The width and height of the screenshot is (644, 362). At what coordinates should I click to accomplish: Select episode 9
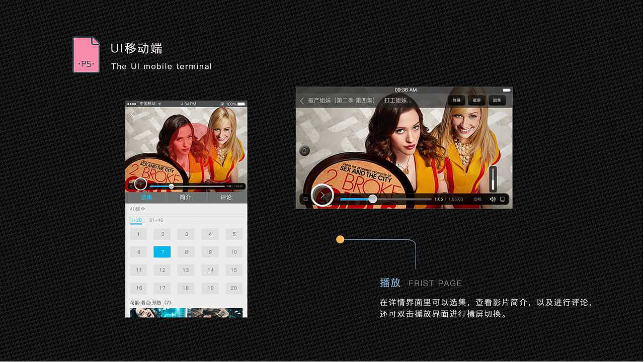tap(210, 252)
